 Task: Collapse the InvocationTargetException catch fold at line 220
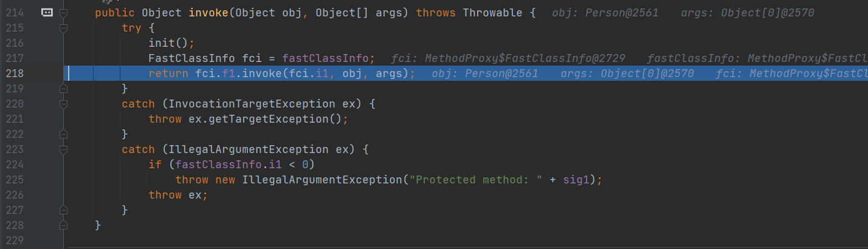pos(63,104)
